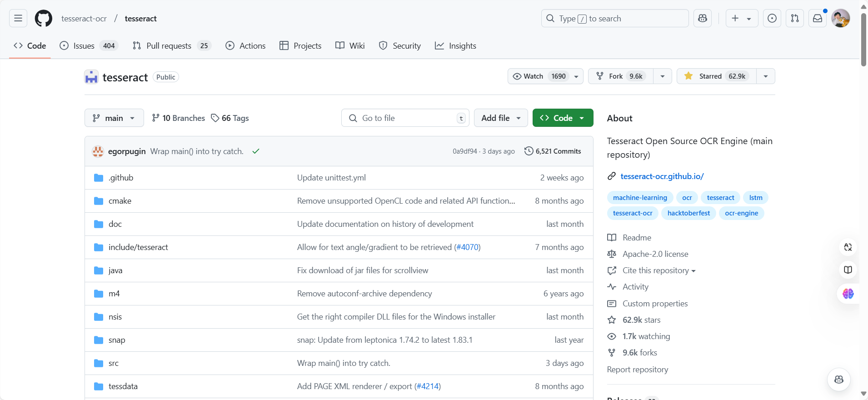
Task: Open the hamburger navigation menu
Action: 18,18
